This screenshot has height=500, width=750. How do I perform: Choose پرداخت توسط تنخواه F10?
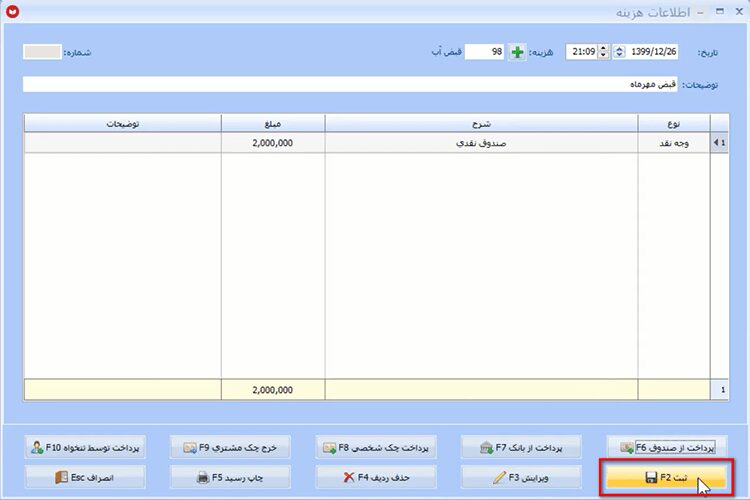[85, 447]
